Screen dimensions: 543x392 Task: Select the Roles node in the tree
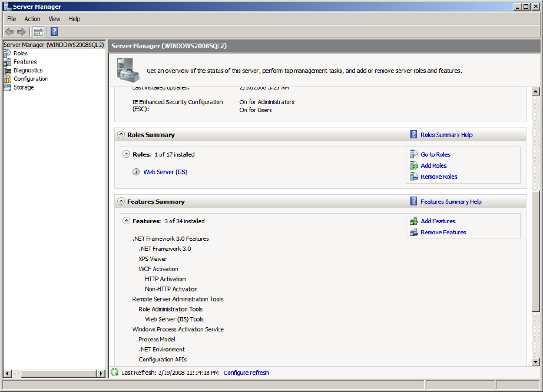pos(21,54)
